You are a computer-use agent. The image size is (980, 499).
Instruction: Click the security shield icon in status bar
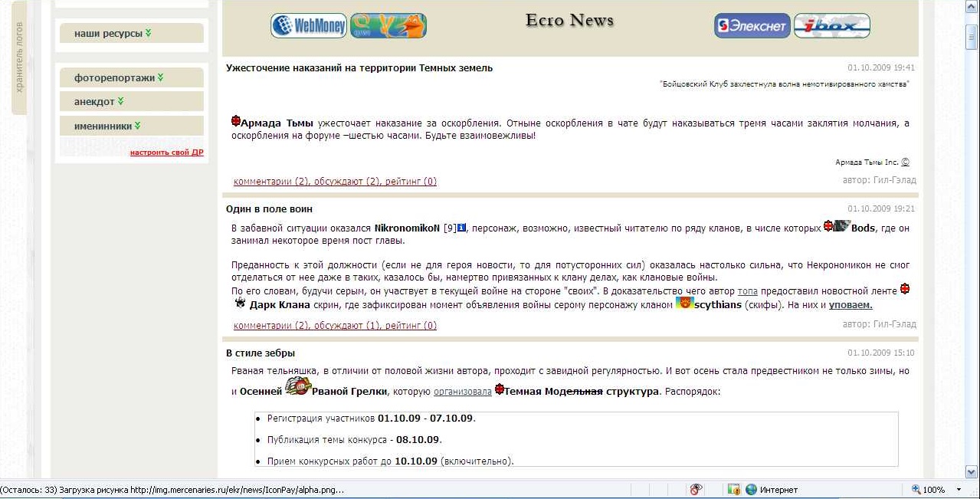click(733, 489)
